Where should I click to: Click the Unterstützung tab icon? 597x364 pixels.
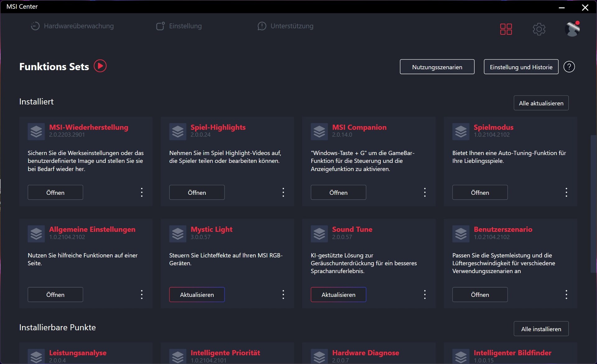[x=262, y=26]
